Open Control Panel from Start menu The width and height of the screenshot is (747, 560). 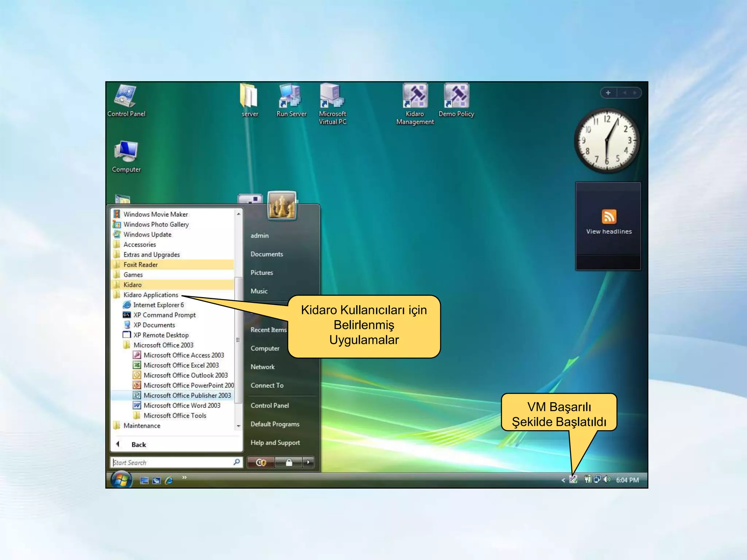pos(270,405)
